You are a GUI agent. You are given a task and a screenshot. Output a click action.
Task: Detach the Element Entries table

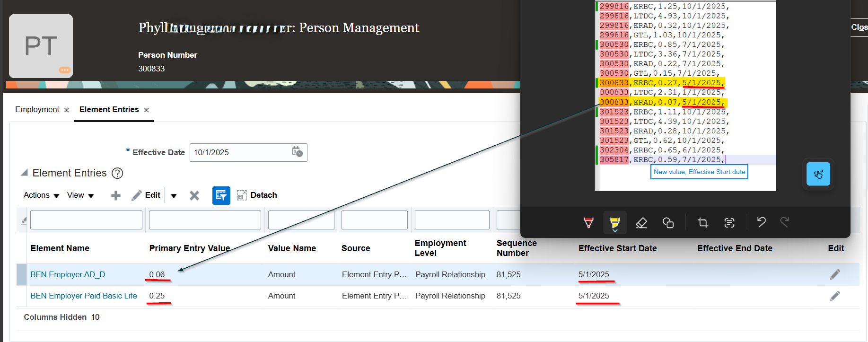[x=257, y=195]
